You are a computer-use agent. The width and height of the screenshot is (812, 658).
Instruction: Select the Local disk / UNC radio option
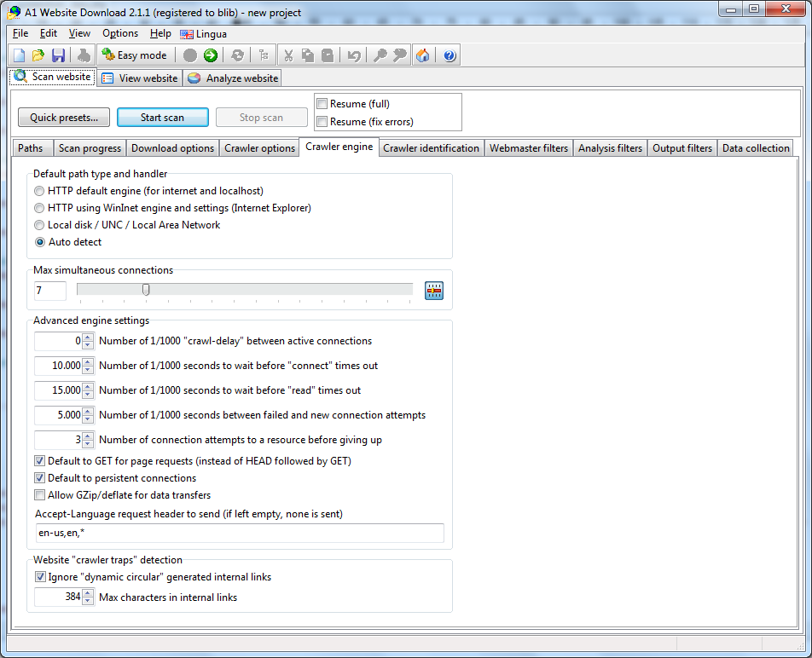40,225
